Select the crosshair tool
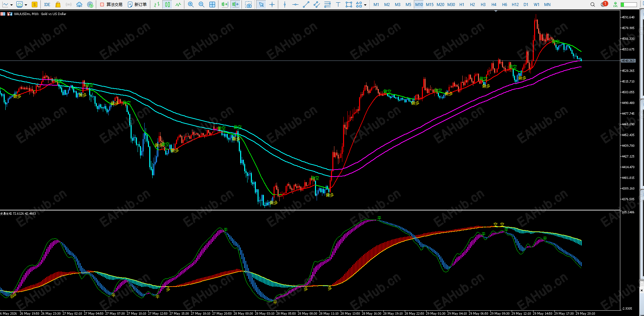644x316 pixels. point(272,5)
